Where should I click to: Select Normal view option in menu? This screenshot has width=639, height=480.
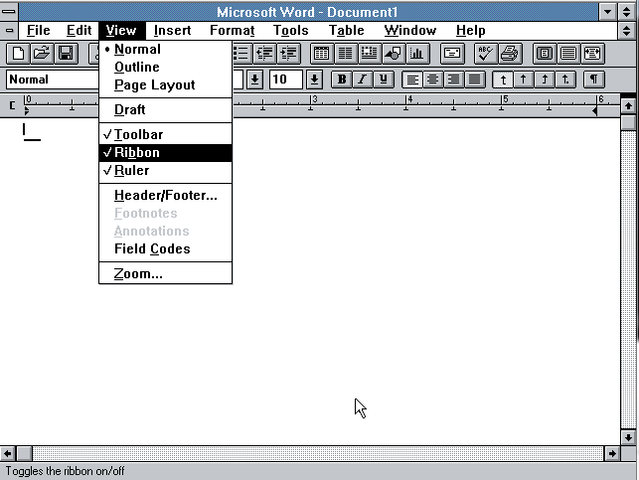pos(165,49)
